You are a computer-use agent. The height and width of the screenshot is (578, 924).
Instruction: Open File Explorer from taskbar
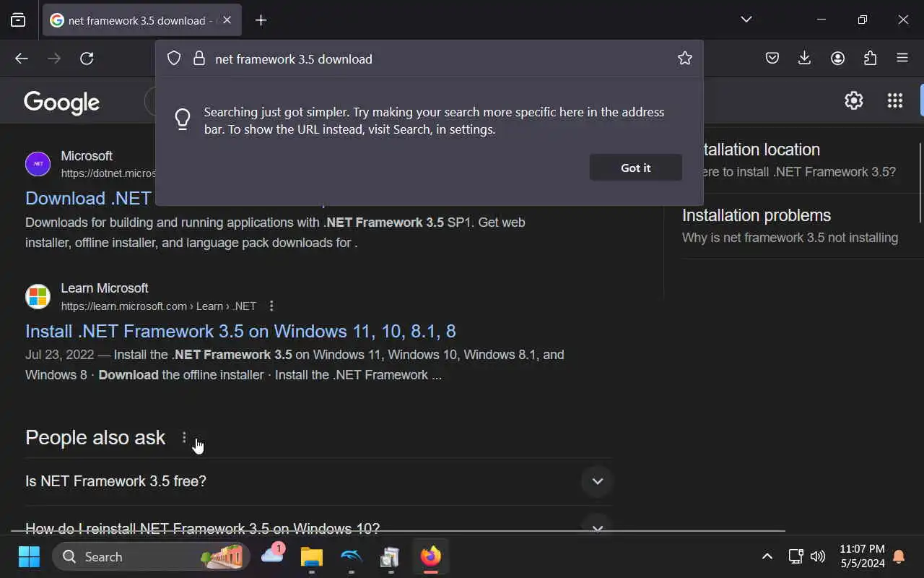[312, 556]
